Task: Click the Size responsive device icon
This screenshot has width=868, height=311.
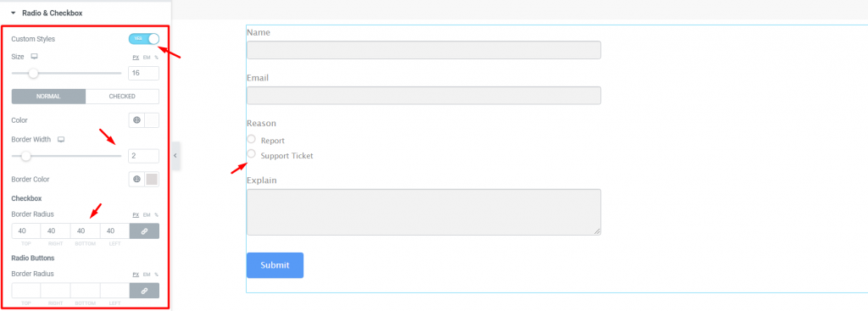Action: tap(34, 57)
